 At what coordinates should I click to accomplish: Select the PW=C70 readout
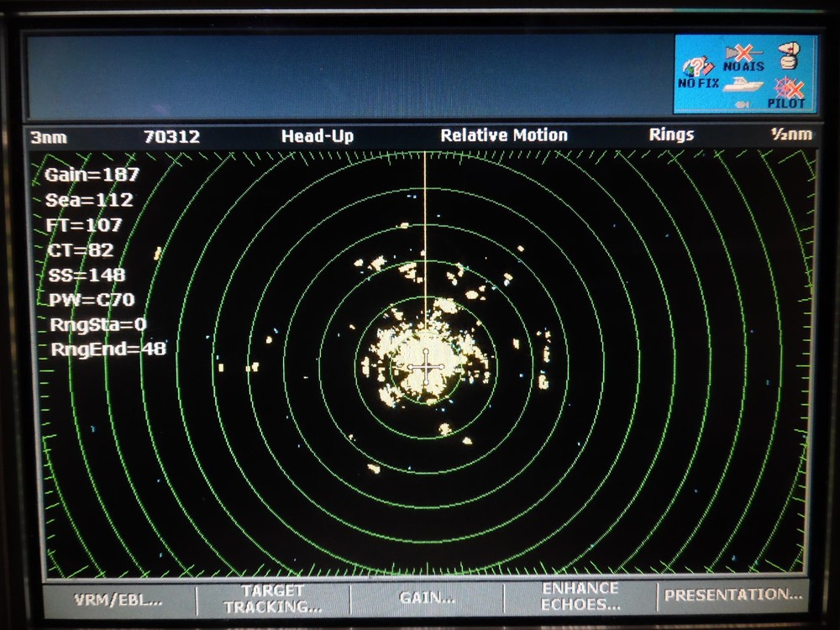[92, 300]
